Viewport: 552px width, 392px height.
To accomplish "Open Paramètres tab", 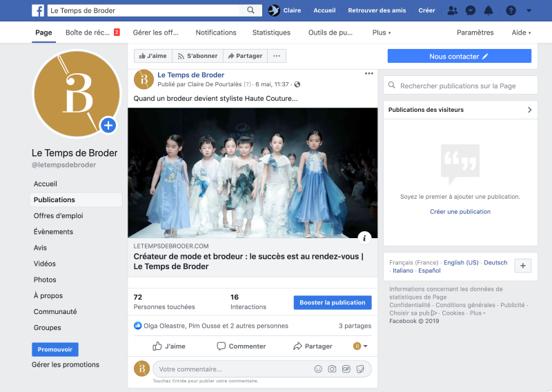I will (475, 32).
